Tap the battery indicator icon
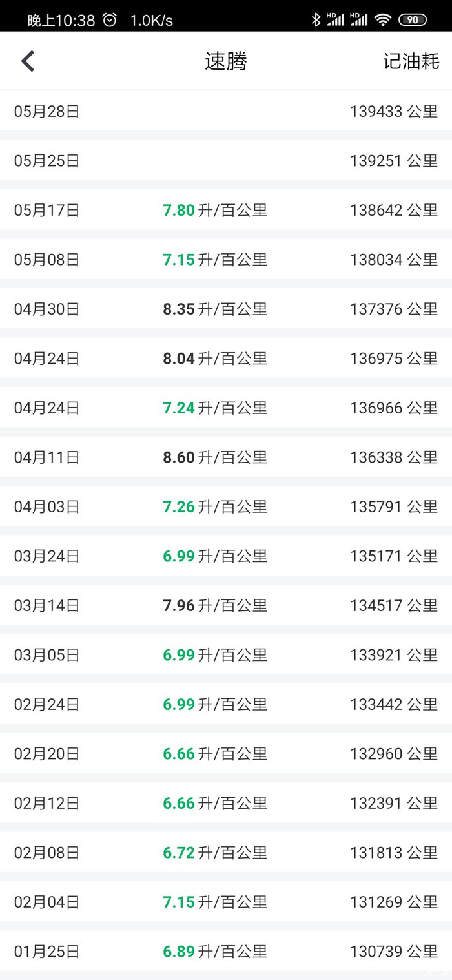Viewport: 452px width, 980px height. coord(413,19)
